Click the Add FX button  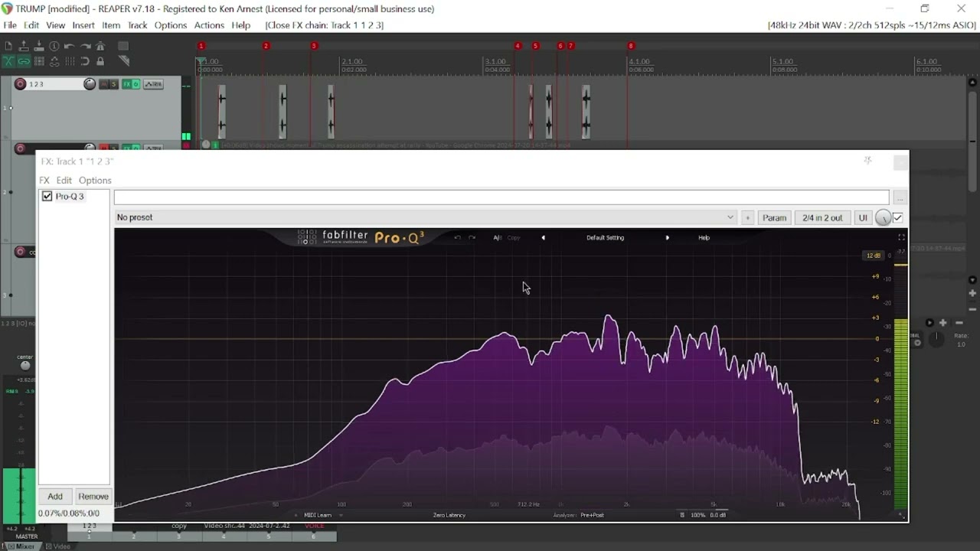55,497
